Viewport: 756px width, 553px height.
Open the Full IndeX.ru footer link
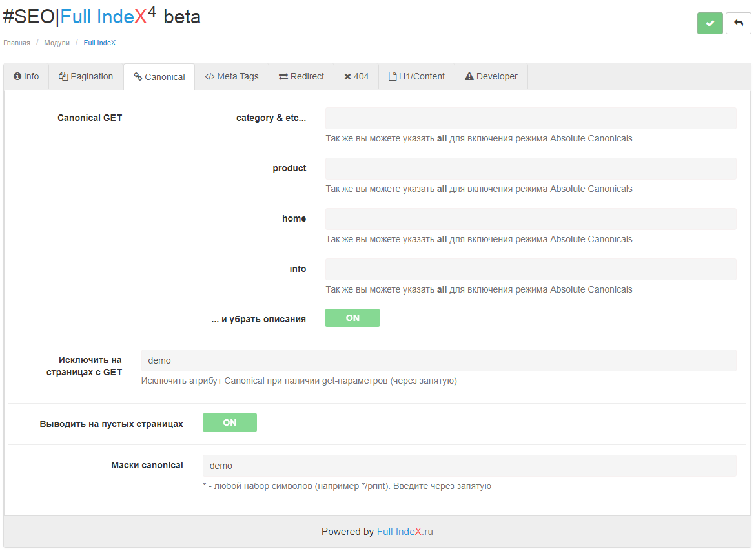pyautogui.click(x=405, y=532)
